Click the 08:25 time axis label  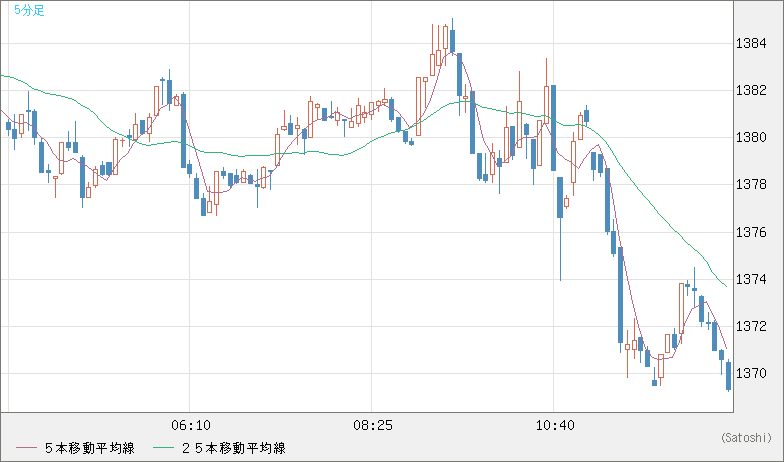tap(373, 426)
